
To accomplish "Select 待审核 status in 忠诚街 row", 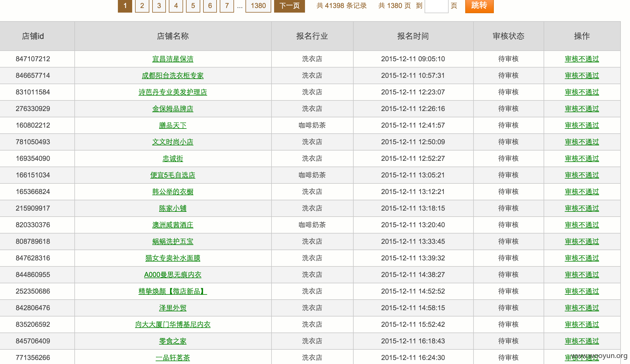I will [508, 159].
